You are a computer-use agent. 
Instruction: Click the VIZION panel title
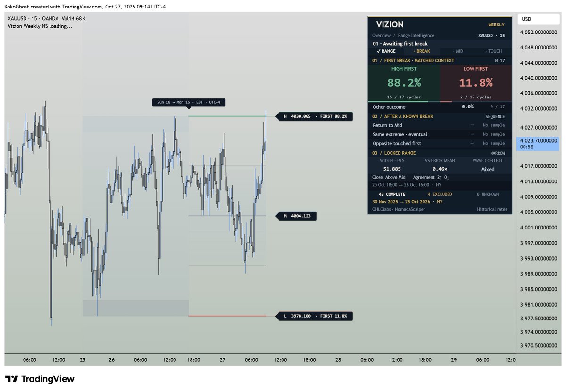pos(390,24)
